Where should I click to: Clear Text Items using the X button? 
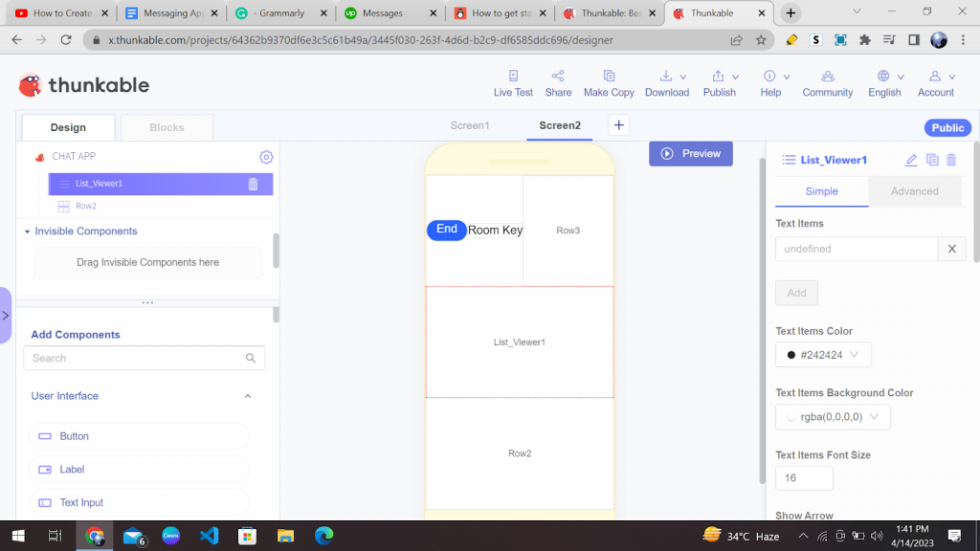951,248
